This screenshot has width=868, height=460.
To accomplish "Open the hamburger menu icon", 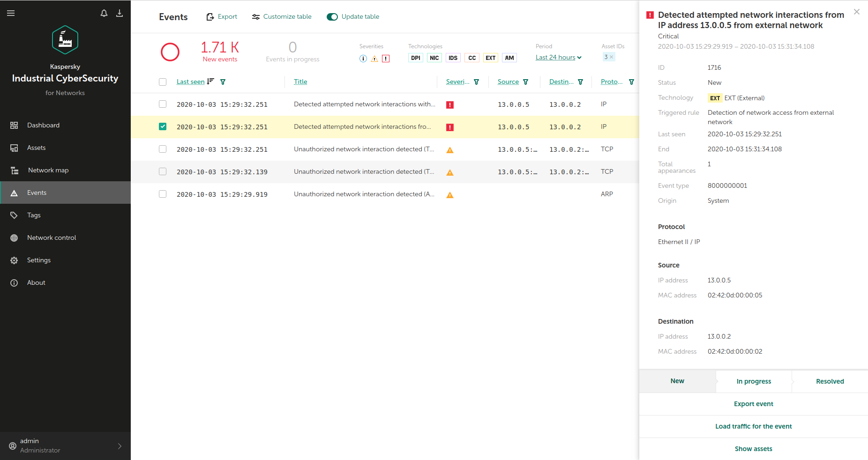I will (11, 13).
